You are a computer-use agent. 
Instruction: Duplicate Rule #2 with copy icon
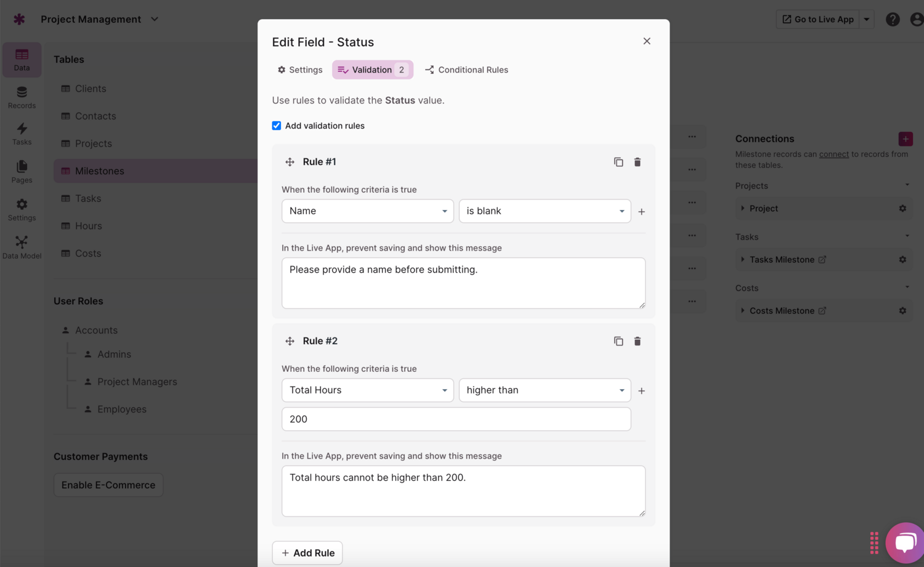[618, 341]
